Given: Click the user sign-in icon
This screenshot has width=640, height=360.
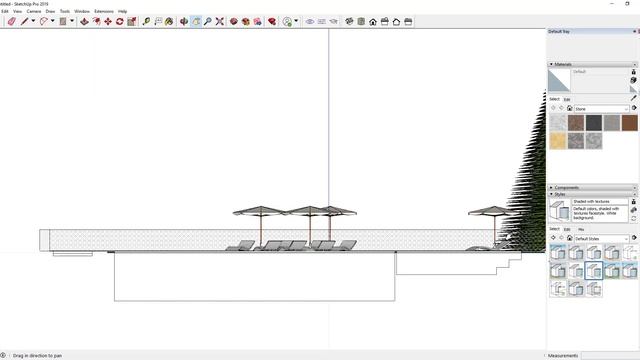Looking at the screenshot, I should tap(287, 22).
